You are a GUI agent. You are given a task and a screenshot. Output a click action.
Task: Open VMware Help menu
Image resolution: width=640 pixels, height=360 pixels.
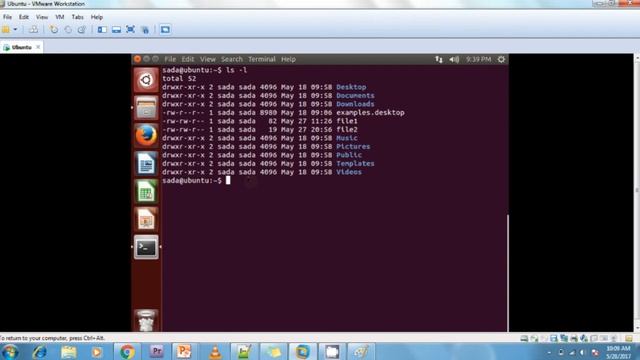click(97, 17)
